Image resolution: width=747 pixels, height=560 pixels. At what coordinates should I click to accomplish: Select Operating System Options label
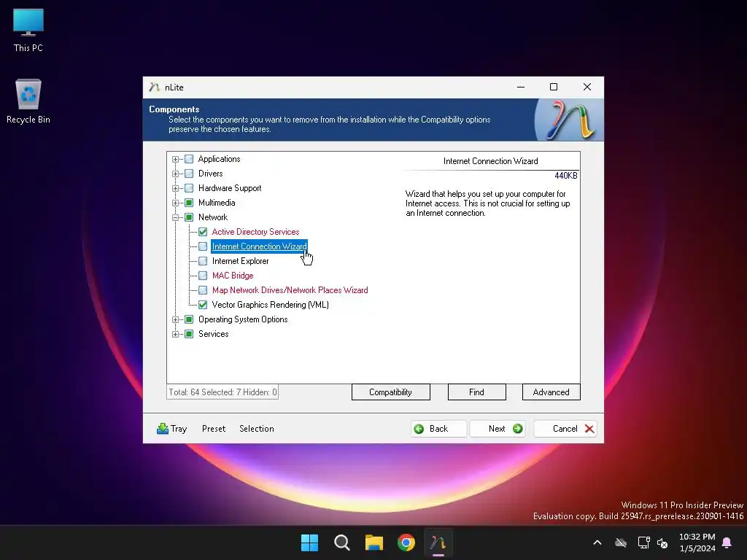click(x=243, y=319)
